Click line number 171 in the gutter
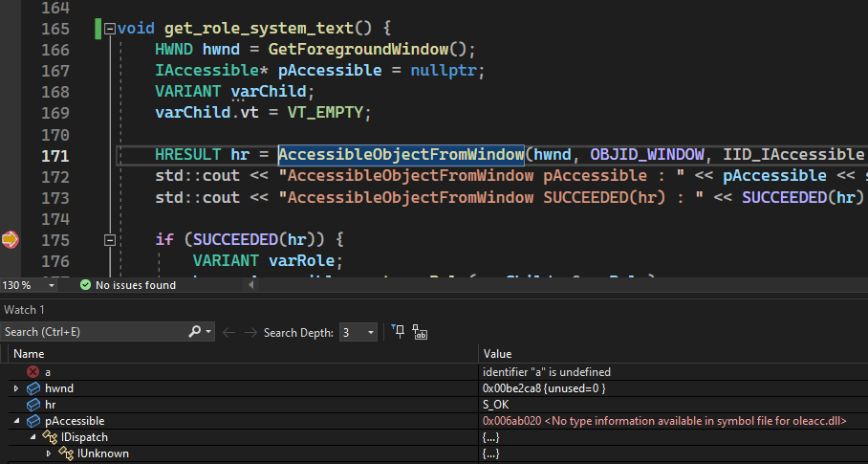Viewport: 868px width, 464px height. [55, 156]
